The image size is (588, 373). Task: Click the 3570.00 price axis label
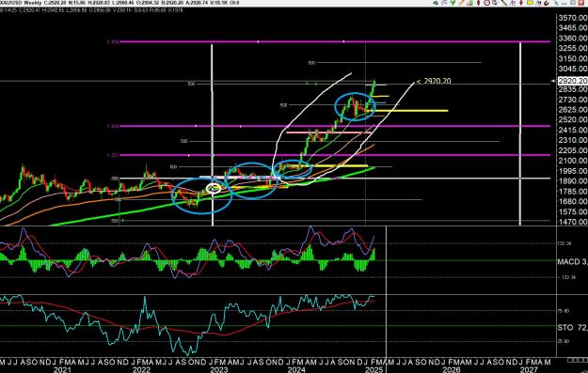click(x=573, y=18)
